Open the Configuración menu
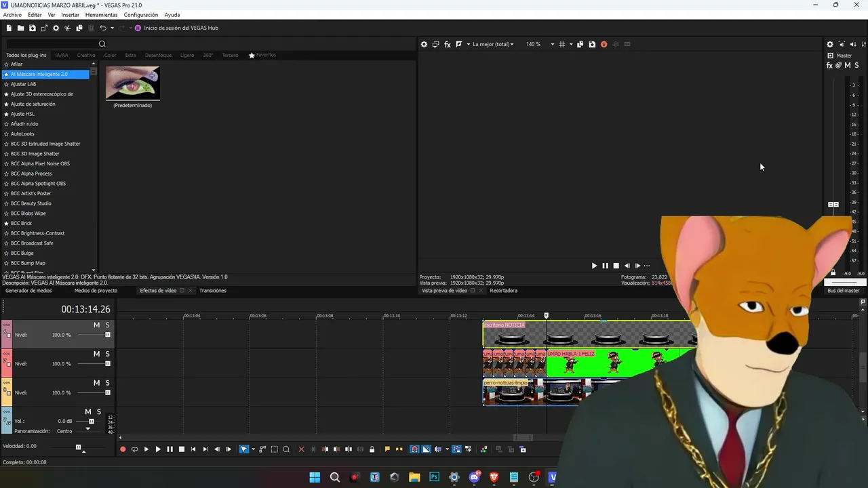The height and width of the screenshot is (488, 868). pyautogui.click(x=141, y=15)
